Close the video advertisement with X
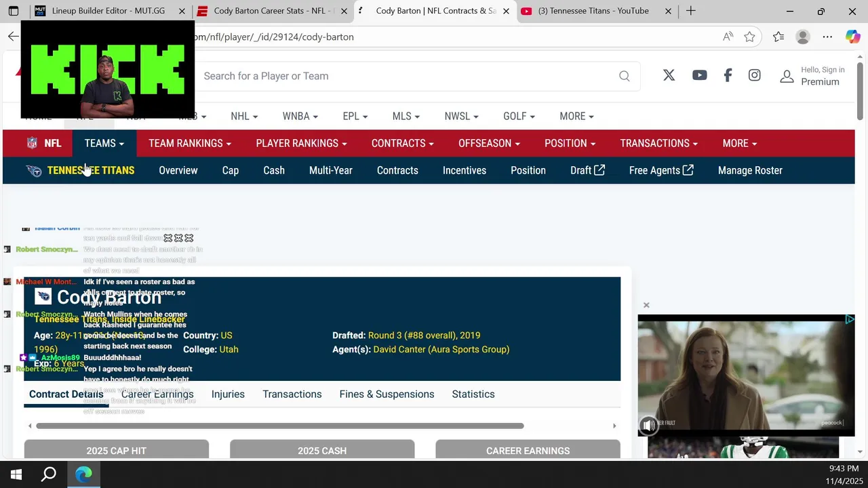868x488 pixels. click(646, 305)
